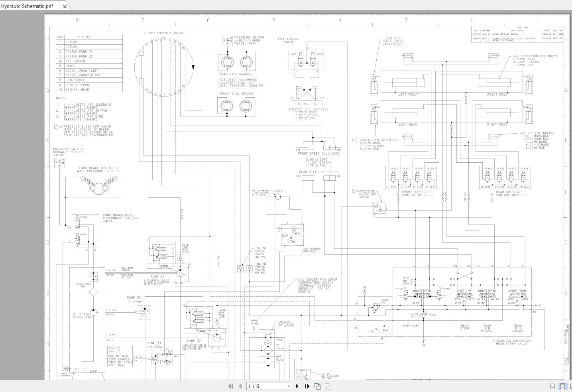Click the SUMP label on the schematic
The width and height of the screenshot is (572, 392).
tap(93, 371)
